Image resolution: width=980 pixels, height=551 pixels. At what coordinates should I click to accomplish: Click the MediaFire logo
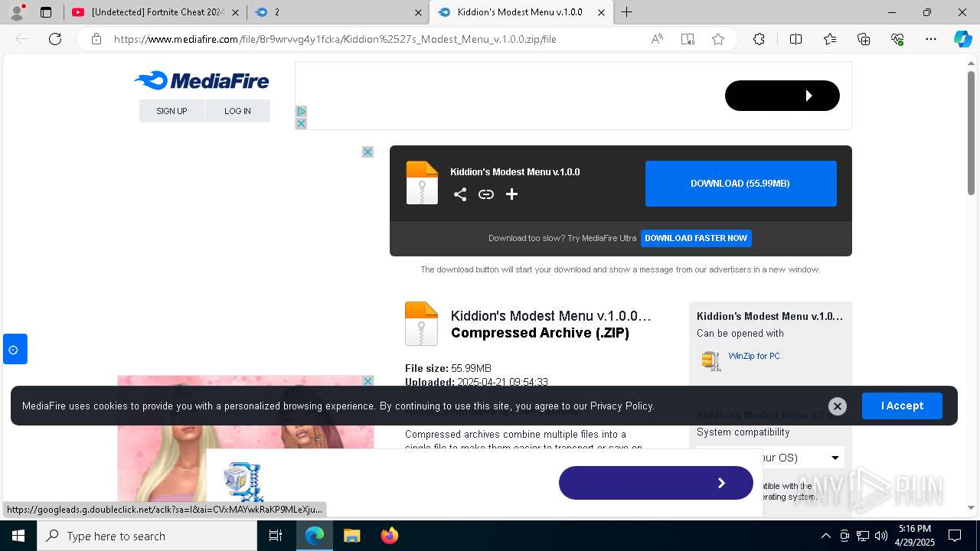pos(201,80)
